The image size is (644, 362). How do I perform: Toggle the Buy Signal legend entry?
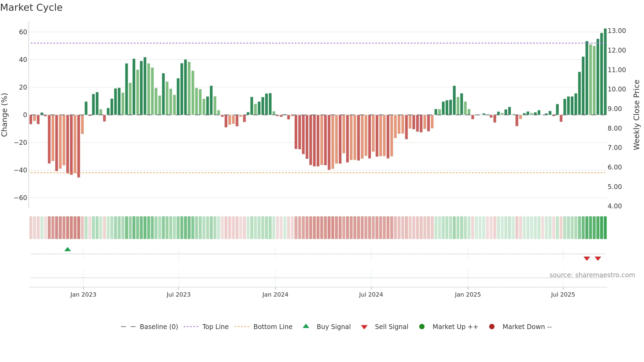[x=327, y=327]
